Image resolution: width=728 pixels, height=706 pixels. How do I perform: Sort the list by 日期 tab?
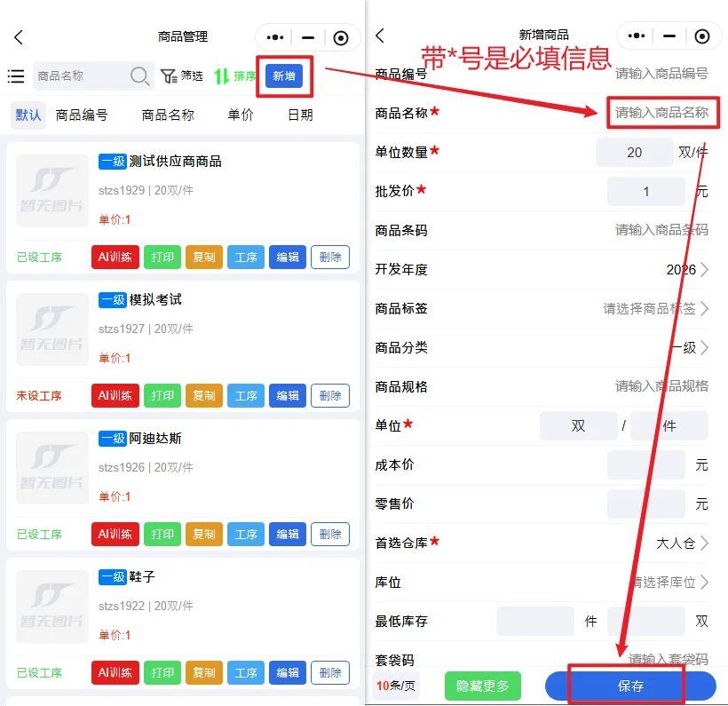tap(300, 115)
